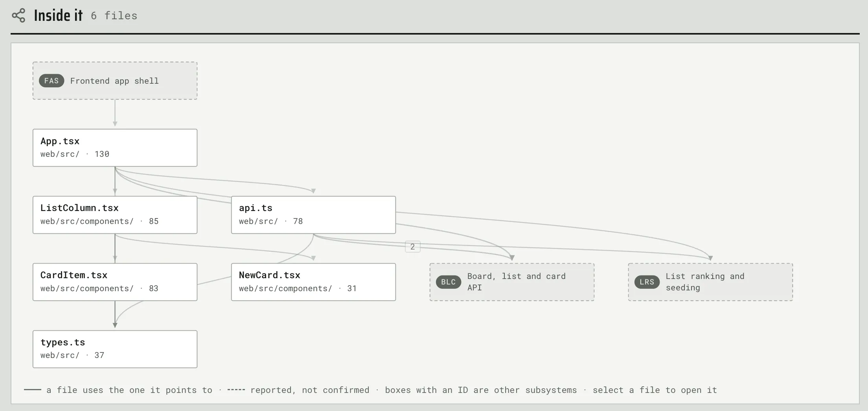The width and height of the screenshot is (868, 411).
Task: Click the web/src/ · 130 path text
Action: click(x=75, y=154)
